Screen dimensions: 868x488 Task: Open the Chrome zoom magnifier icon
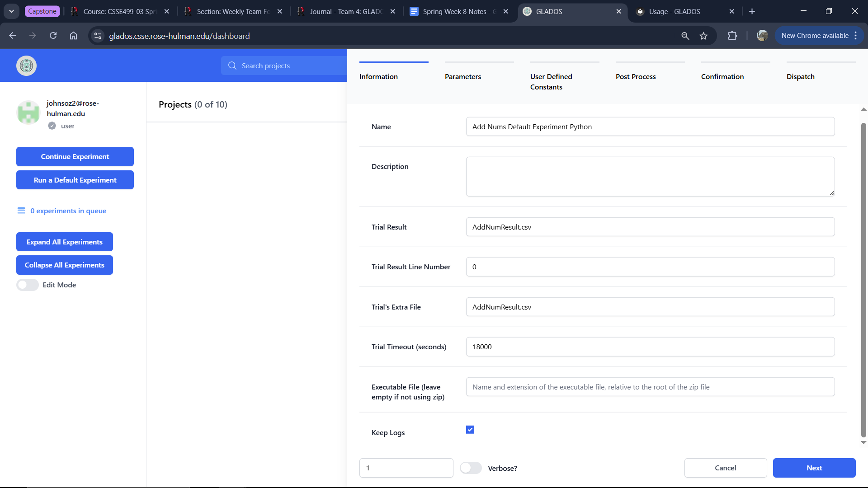pos(685,36)
